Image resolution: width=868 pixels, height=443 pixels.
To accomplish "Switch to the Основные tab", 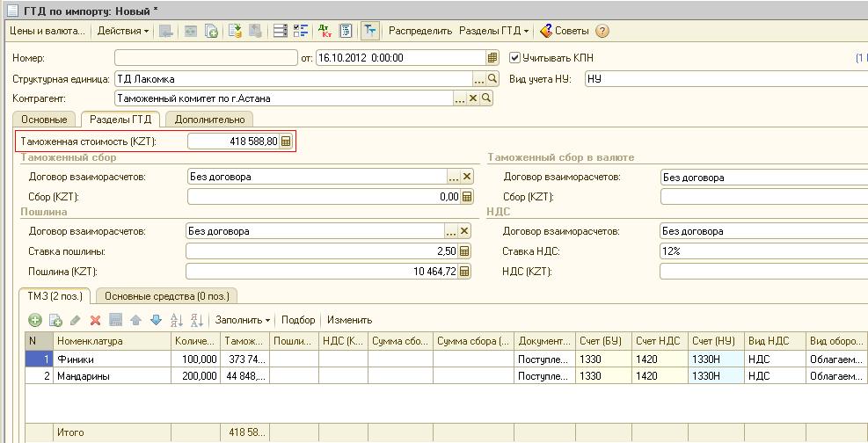I will pyautogui.click(x=44, y=120).
